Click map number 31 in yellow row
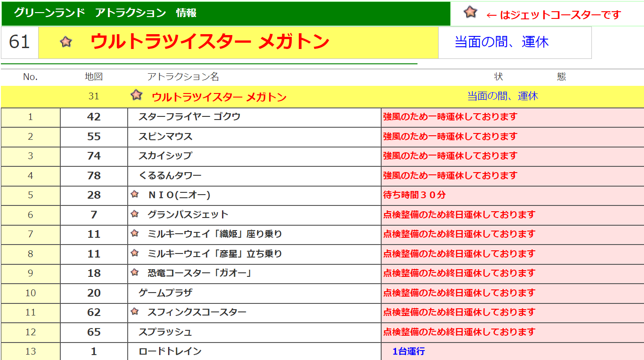 pyautogui.click(x=93, y=96)
